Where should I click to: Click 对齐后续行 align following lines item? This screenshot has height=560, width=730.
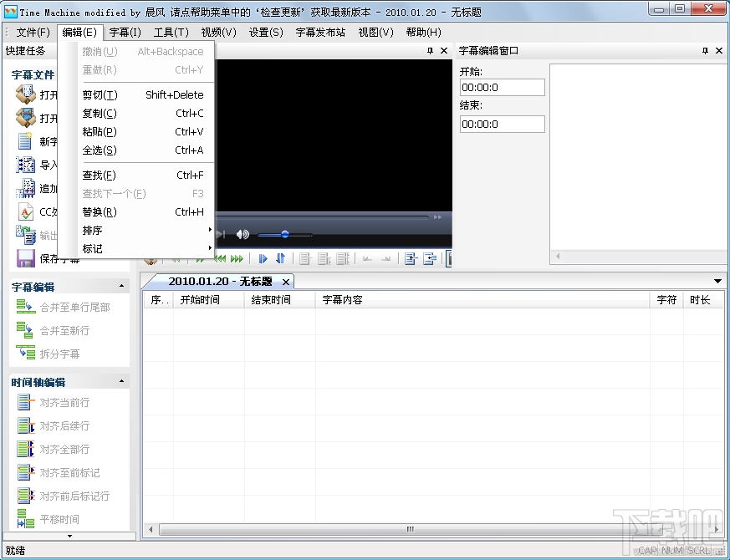click(x=53, y=425)
